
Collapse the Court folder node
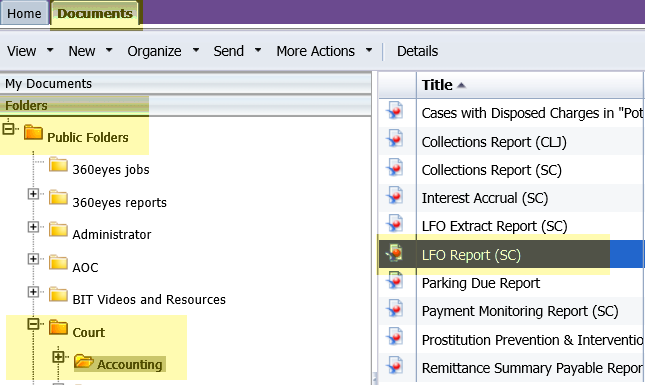tap(33, 324)
